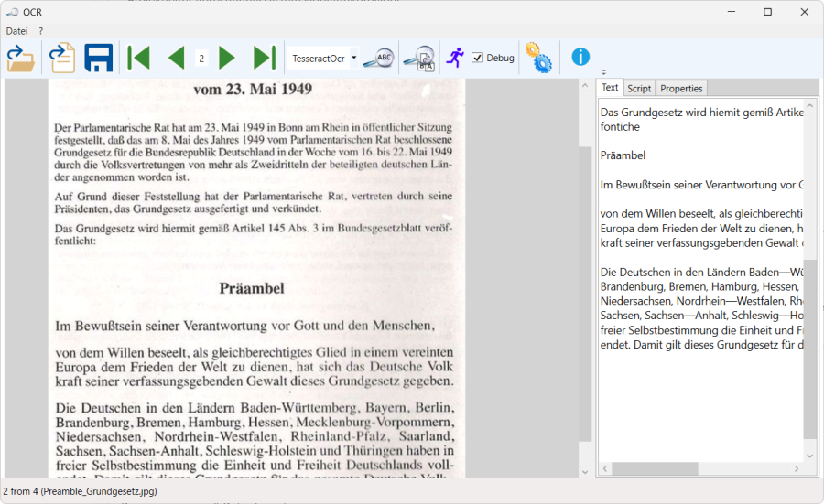Viewport: 824px width, 504px height.
Task: Open the ? help menu
Action: [40, 31]
